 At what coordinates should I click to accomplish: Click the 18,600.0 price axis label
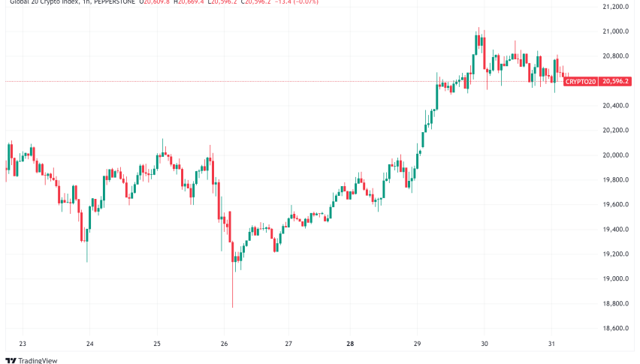click(x=616, y=329)
